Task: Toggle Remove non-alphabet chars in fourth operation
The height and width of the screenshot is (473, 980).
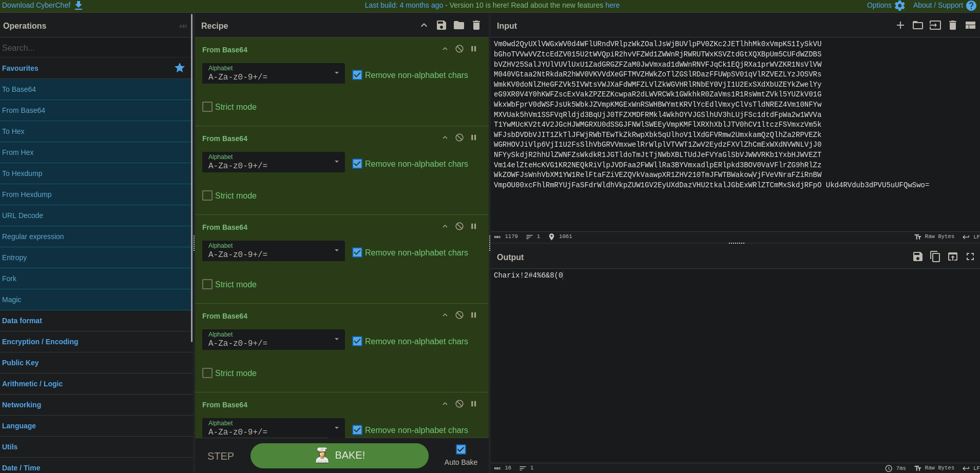Action: pyautogui.click(x=357, y=341)
